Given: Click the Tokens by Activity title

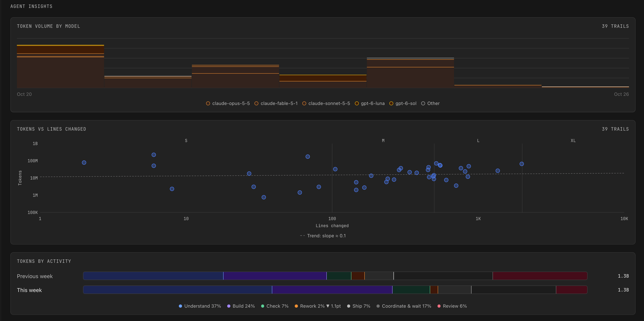Looking at the screenshot, I should point(44,261).
